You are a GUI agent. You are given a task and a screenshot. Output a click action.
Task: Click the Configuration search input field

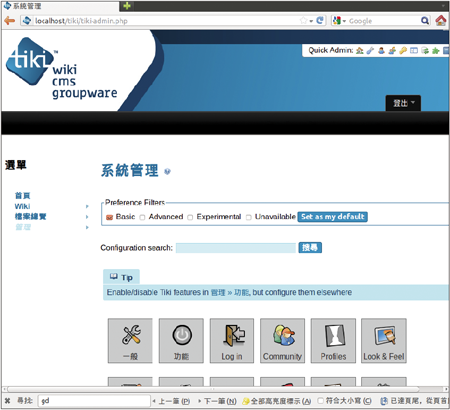pos(236,248)
